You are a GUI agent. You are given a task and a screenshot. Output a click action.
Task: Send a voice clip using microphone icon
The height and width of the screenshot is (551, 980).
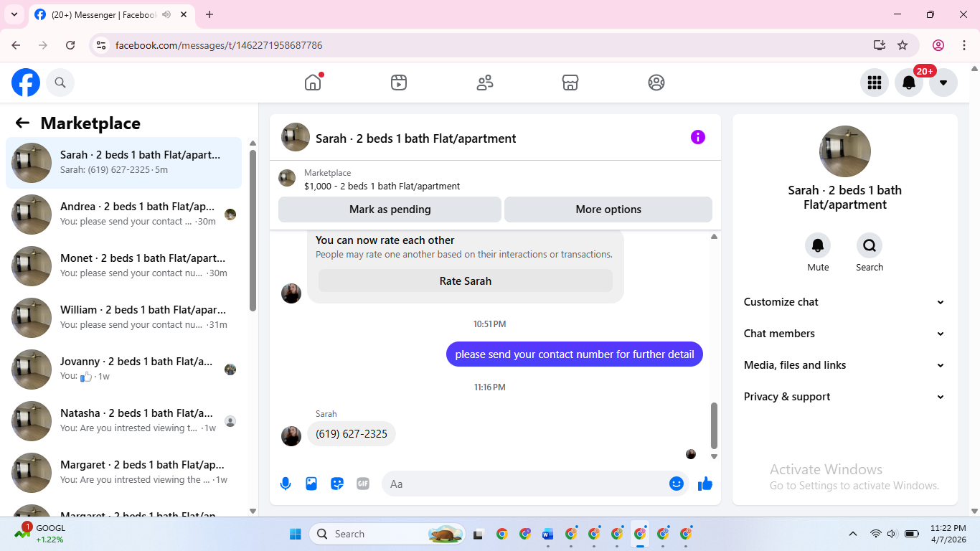click(x=286, y=484)
